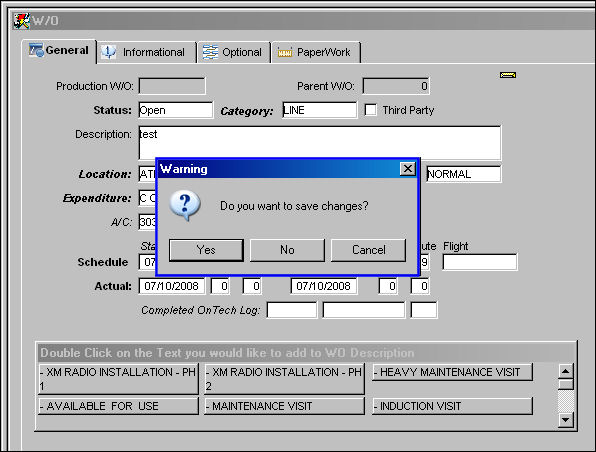Click the scroll down arrow of text list
This screenshot has width=596, height=452.
point(566,420)
